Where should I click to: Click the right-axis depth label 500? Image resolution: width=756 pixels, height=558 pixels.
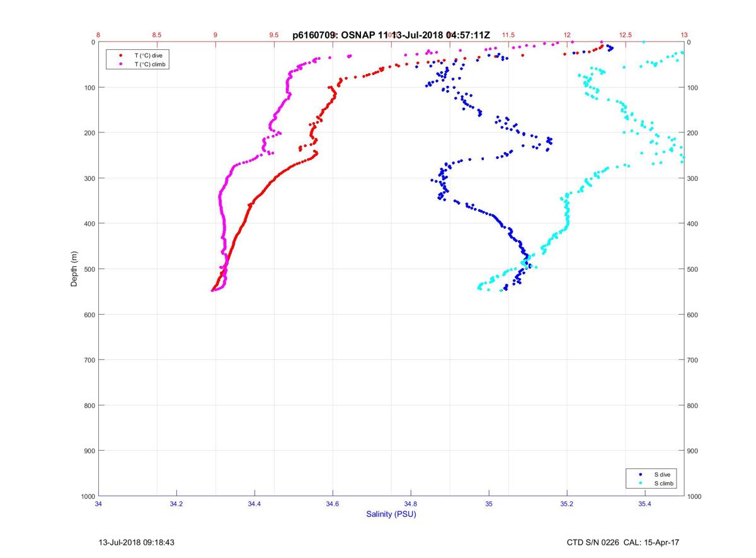[x=694, y=269]
